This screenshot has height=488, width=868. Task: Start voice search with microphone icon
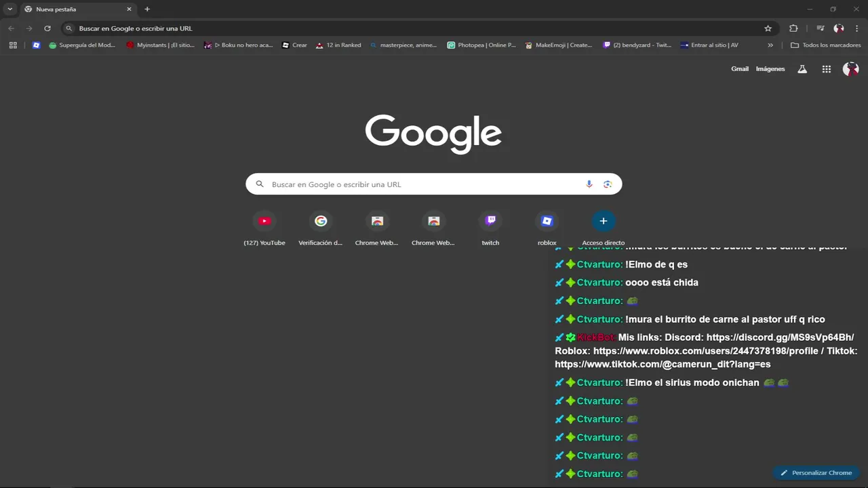pyautogui.click(x=589, y=184)
